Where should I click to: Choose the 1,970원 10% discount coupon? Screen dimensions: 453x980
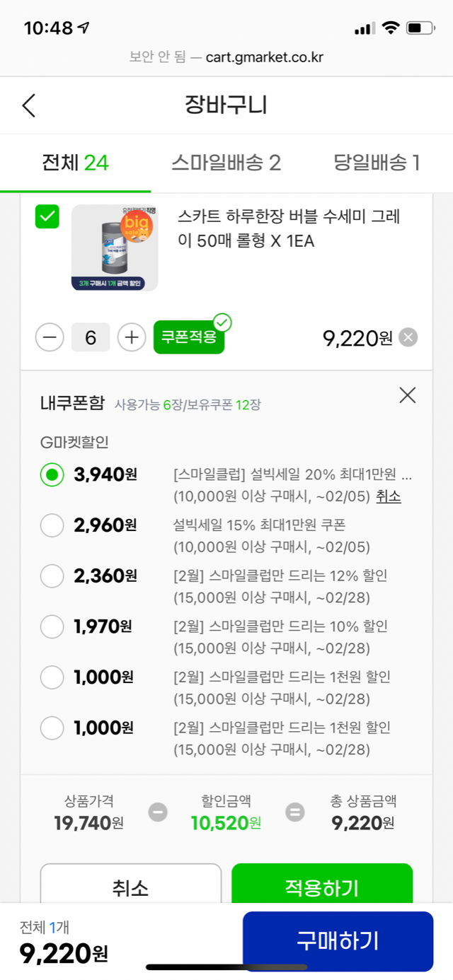coord(52,626)
